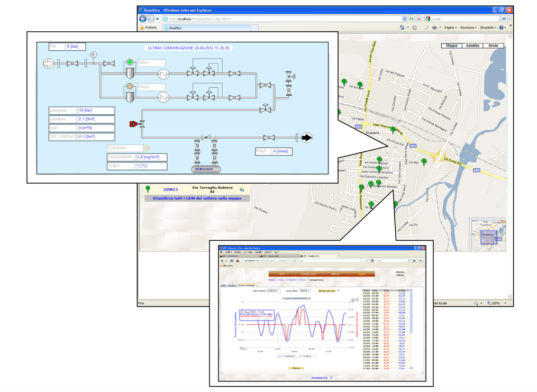This screenshot has height=392, width=537.
Task: Switch the map to Satellite view
Action: coord(472,45)
